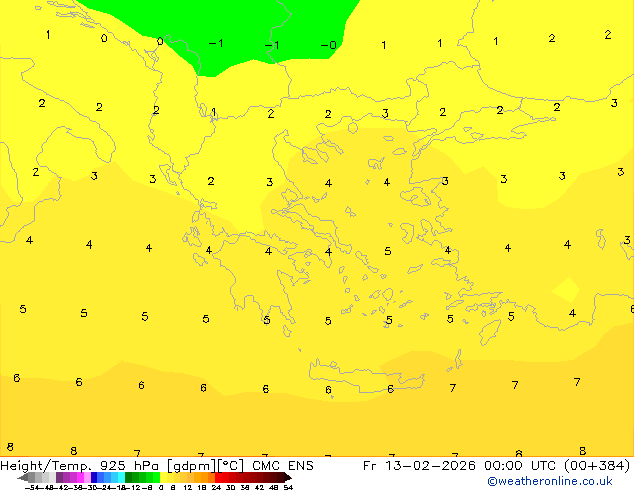Select the "925 hPa" pressure level text

coord(129,466)
